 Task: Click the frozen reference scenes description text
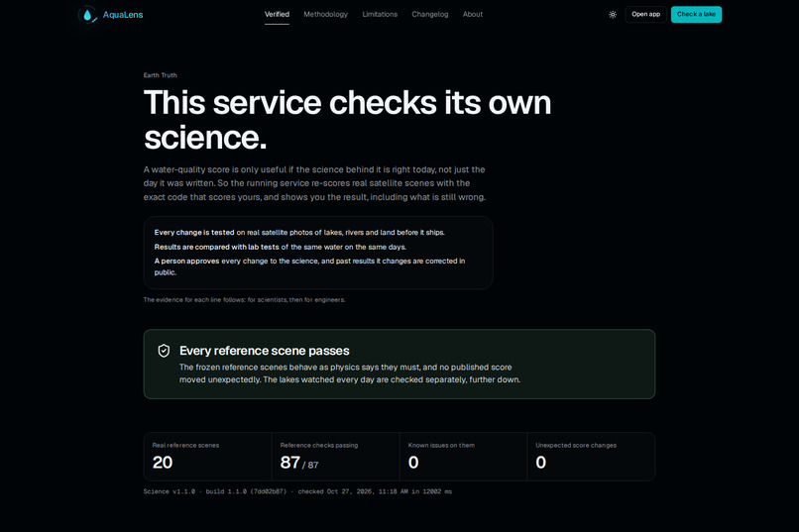pyautogui.click(x=350, y=373)
